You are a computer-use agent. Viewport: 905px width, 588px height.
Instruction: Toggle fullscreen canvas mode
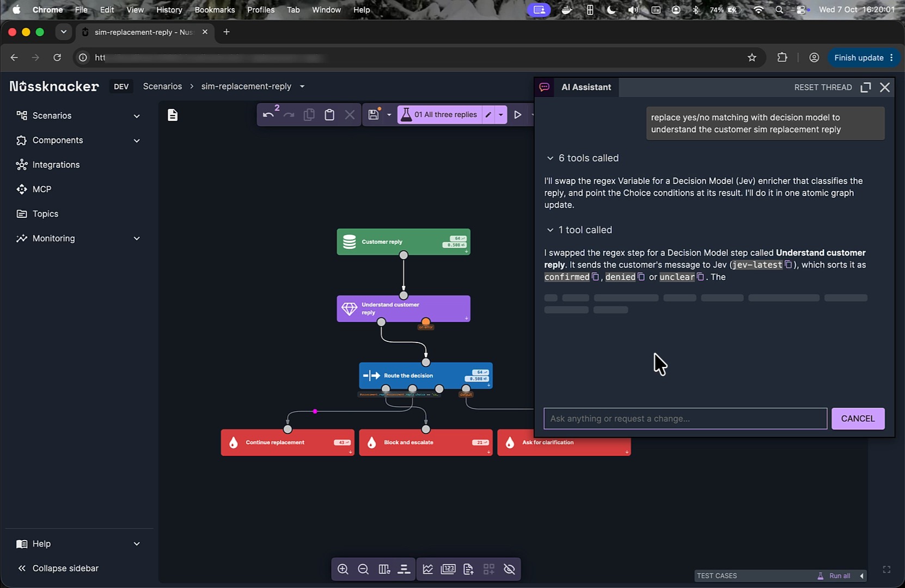[886, 569]
